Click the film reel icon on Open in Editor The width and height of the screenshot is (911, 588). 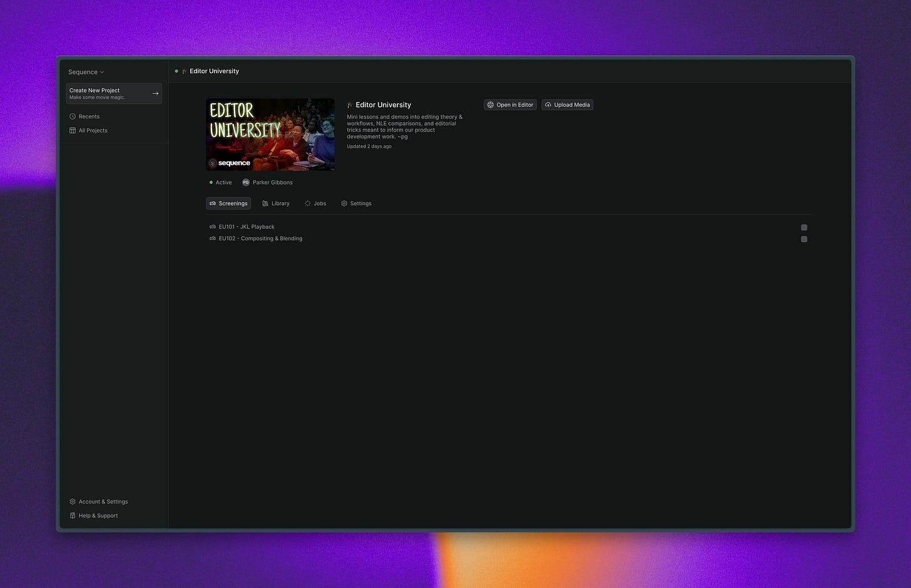(x=491, y=105)
